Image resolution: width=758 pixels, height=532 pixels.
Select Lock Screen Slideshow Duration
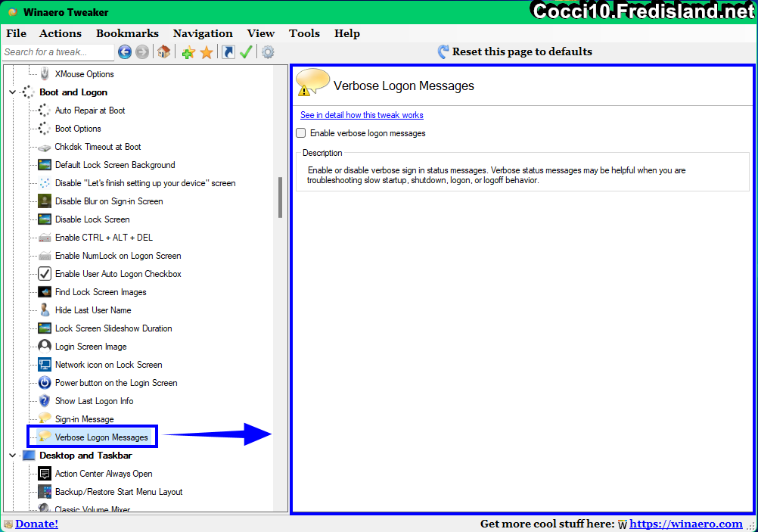pos(113,328)
